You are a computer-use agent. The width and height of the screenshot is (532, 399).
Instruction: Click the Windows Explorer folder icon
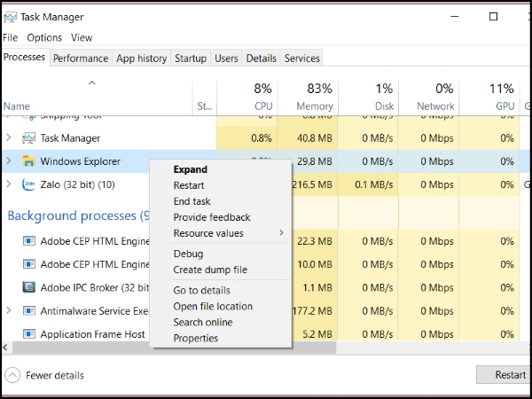(x=28, y=161)
